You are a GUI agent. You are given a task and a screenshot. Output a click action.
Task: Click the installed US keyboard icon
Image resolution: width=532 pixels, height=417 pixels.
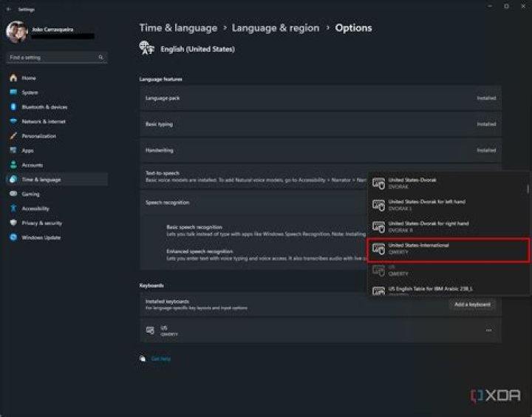point(150,330)
